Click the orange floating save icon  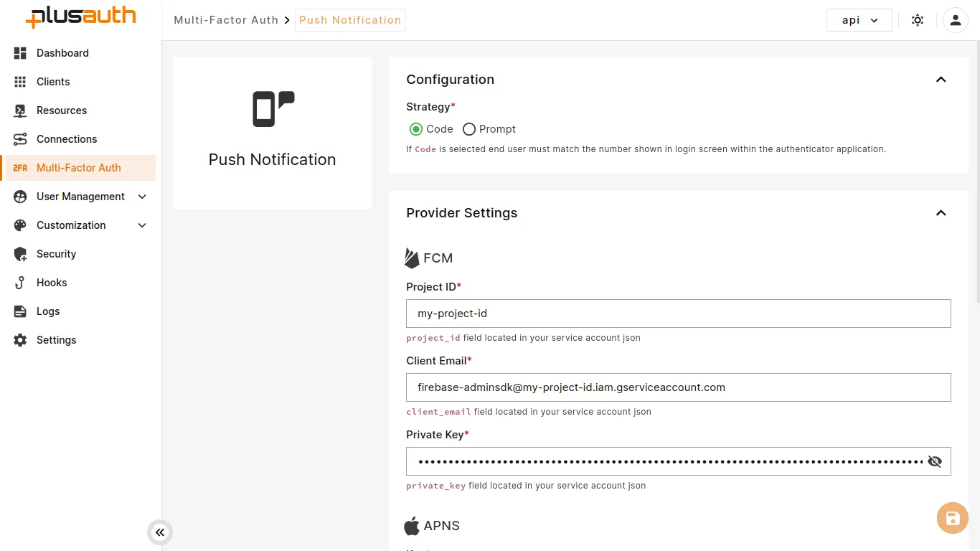(x=952, y=518)
